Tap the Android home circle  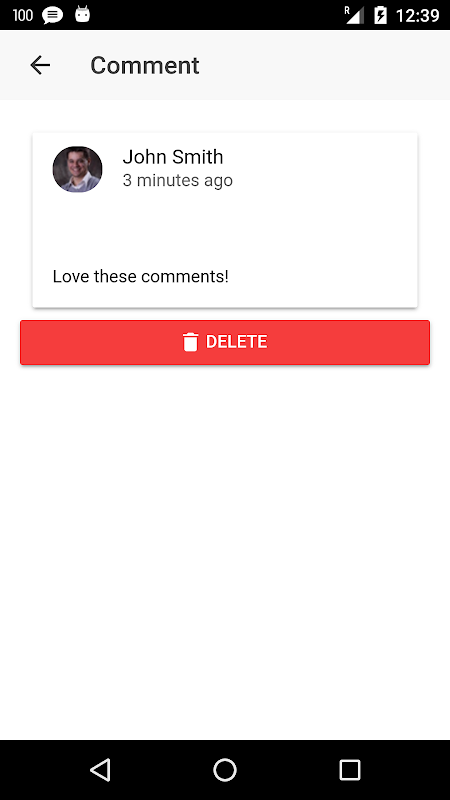pyautogui.click(x=225, y=769)
